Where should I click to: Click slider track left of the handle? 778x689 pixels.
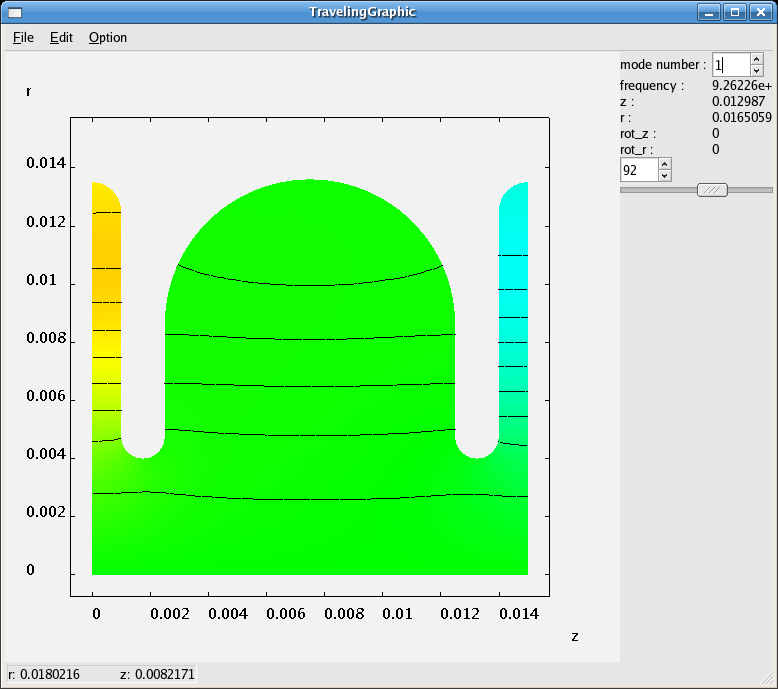[657, 190]
